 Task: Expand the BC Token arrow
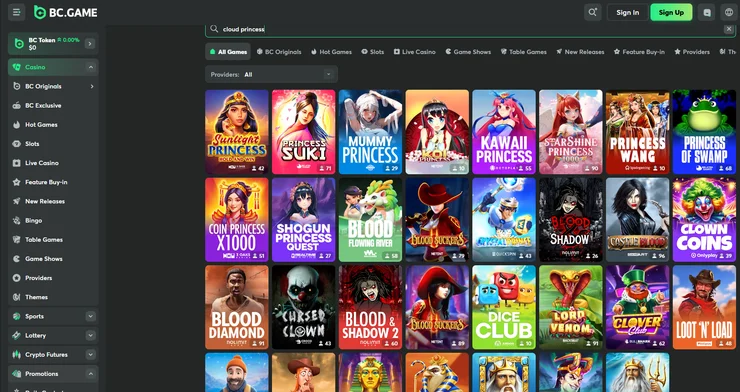[90, 44]
